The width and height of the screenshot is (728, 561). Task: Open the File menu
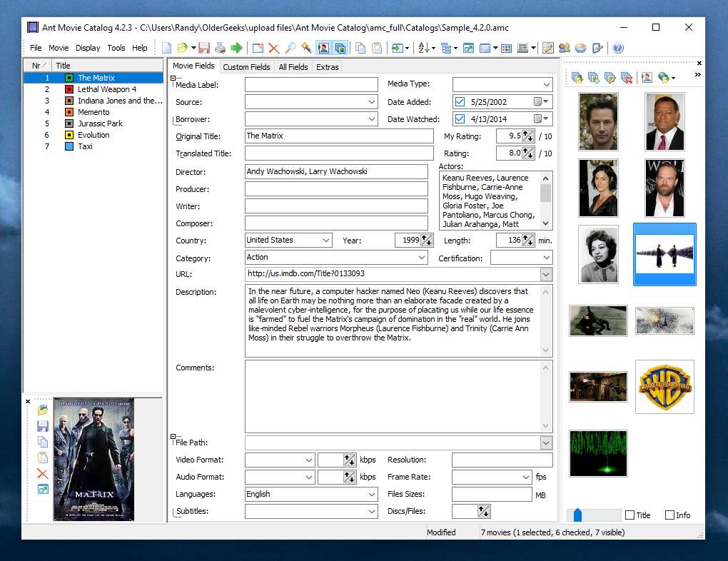(x=36, y=48)
